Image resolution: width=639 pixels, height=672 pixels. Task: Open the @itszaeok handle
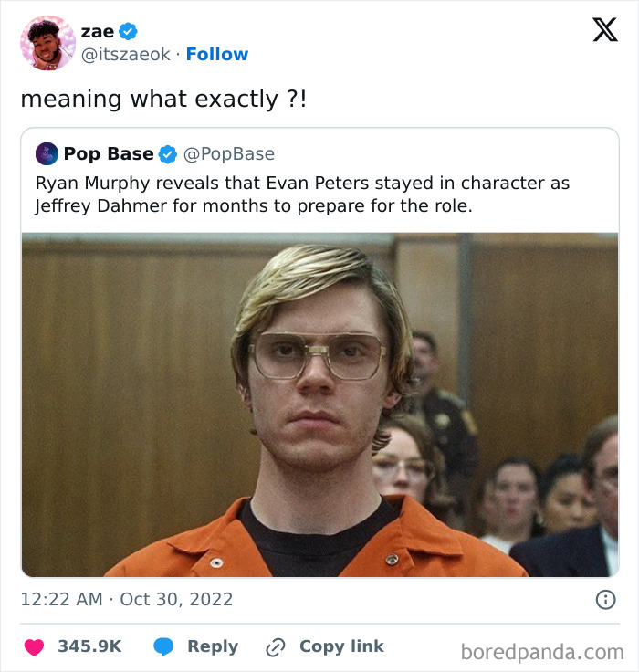[x=126, y=55]
